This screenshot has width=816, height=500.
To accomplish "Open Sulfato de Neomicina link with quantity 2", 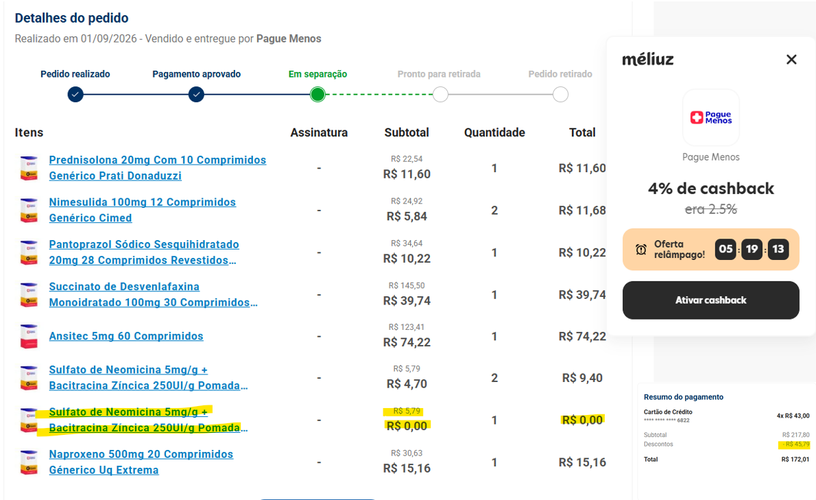I will (148, 378).
